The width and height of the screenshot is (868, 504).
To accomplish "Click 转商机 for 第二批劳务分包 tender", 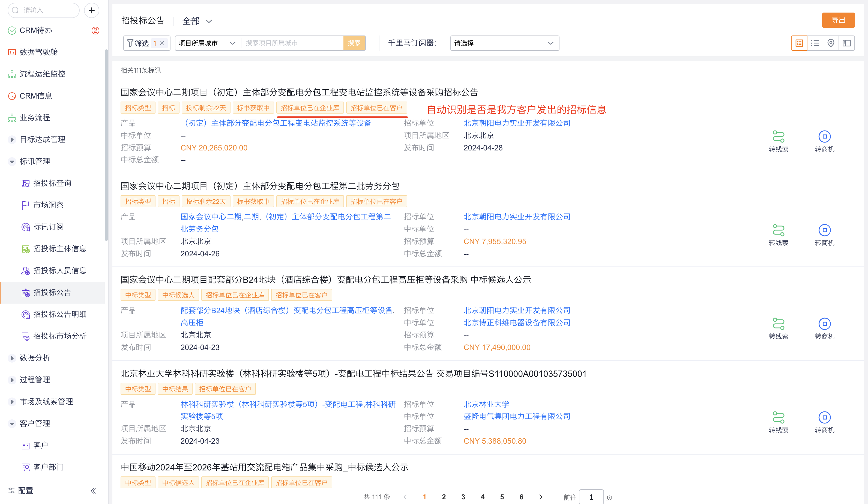I will (x=825, y=235).
